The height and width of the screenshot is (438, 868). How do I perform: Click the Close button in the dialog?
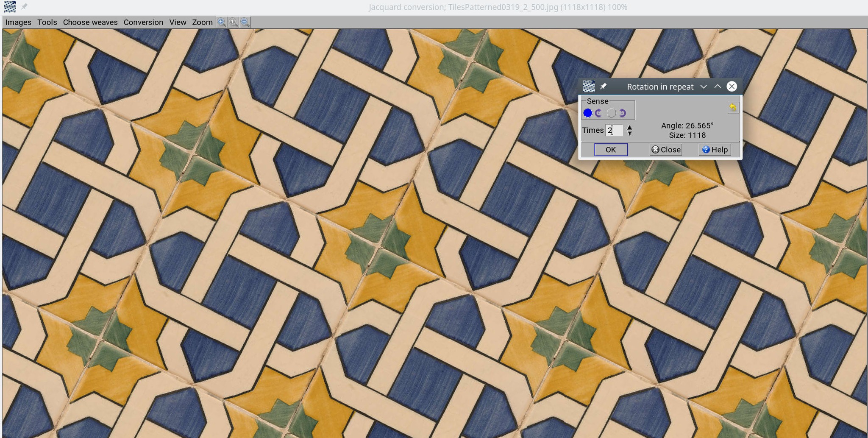point(666,150)
